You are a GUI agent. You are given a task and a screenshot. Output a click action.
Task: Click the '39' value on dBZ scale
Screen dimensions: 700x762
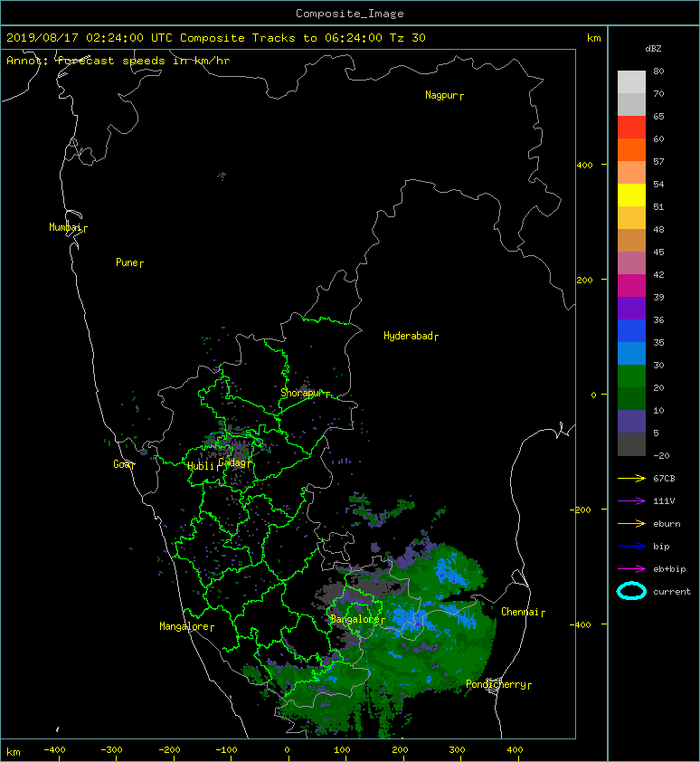tap(658, 297)
